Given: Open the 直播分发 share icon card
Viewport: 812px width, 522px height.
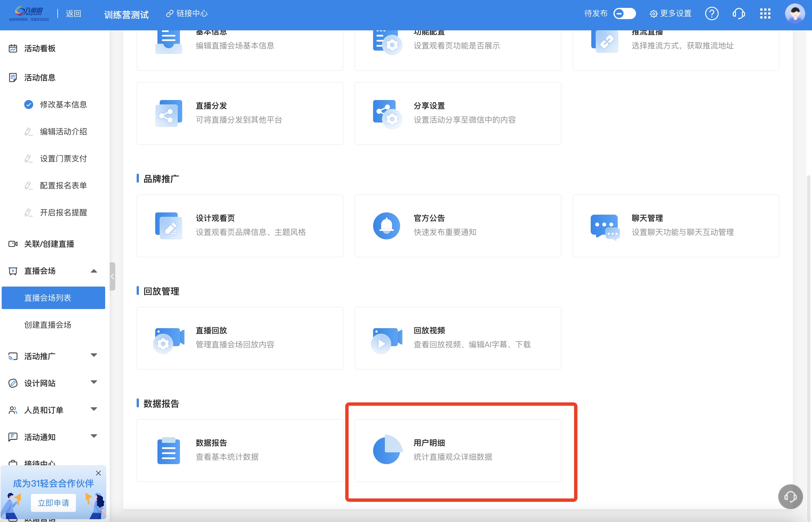Looking at the screenshot, I should (169, 113).
